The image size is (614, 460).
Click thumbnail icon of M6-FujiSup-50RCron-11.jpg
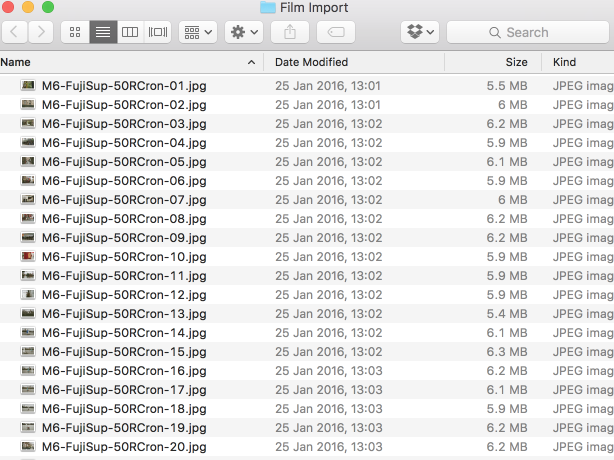click(x=28, y=275)
